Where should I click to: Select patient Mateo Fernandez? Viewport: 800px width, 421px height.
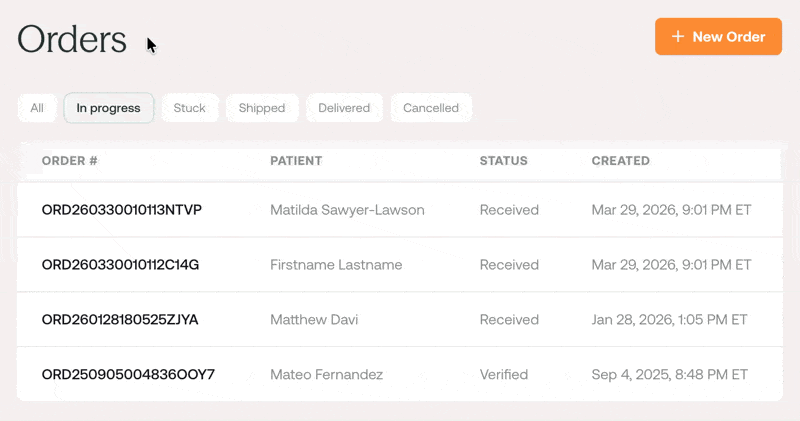[x=327, y=375]
